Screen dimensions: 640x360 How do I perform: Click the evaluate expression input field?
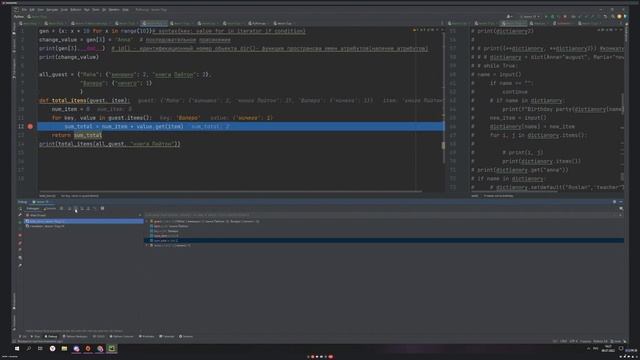click(x=380, y=215)
